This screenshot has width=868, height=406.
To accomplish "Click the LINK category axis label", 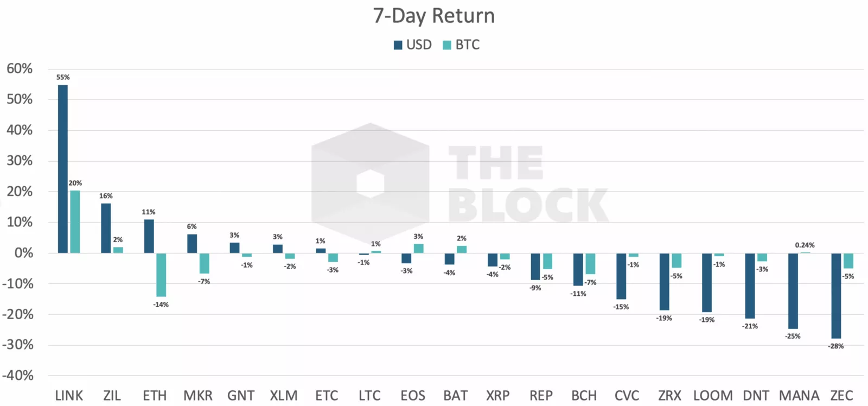I will pos(69,396).
